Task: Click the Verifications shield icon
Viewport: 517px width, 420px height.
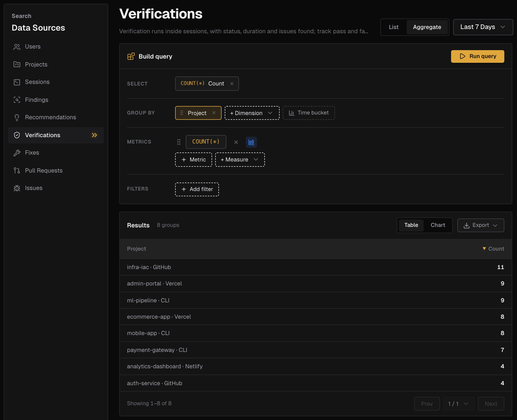Action: click(17, 135)
